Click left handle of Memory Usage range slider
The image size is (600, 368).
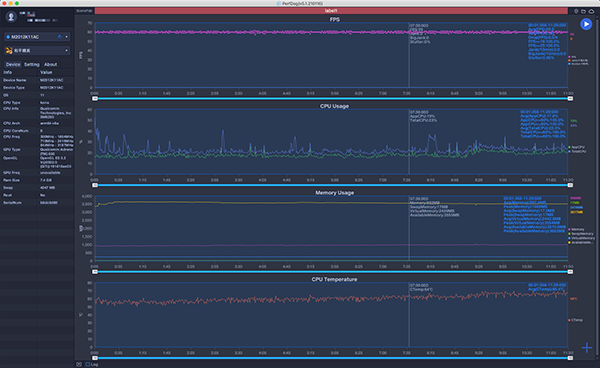95,272
